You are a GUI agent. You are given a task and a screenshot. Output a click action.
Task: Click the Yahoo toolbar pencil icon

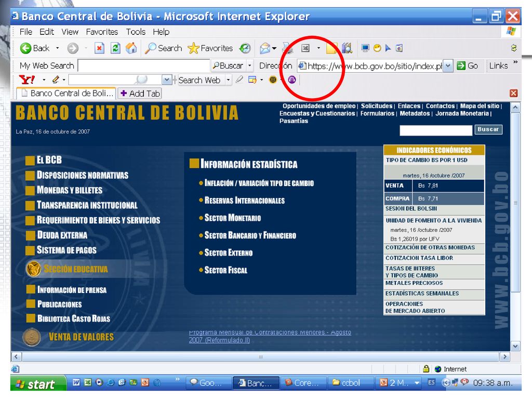tap(56, 79)
